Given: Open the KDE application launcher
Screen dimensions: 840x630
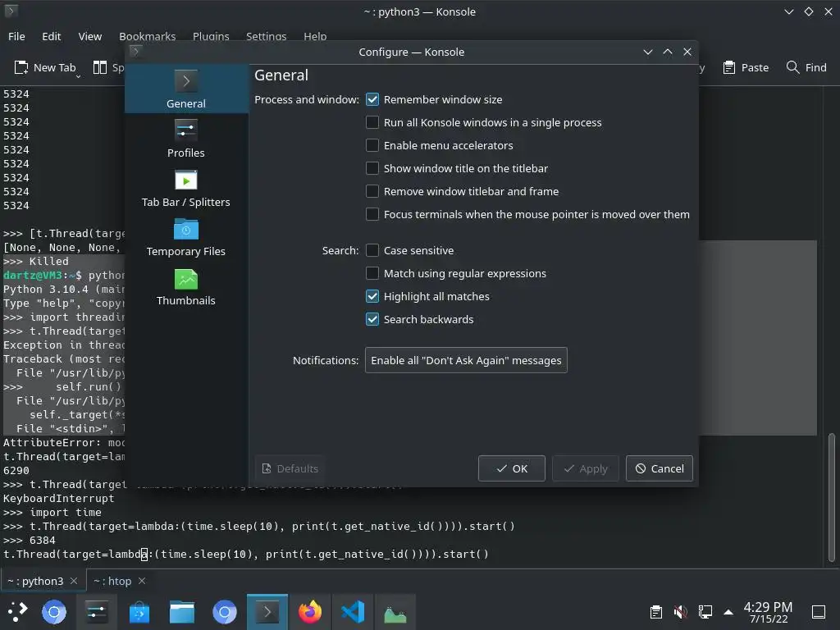Looking at the screenshot, I should (17, 612).
